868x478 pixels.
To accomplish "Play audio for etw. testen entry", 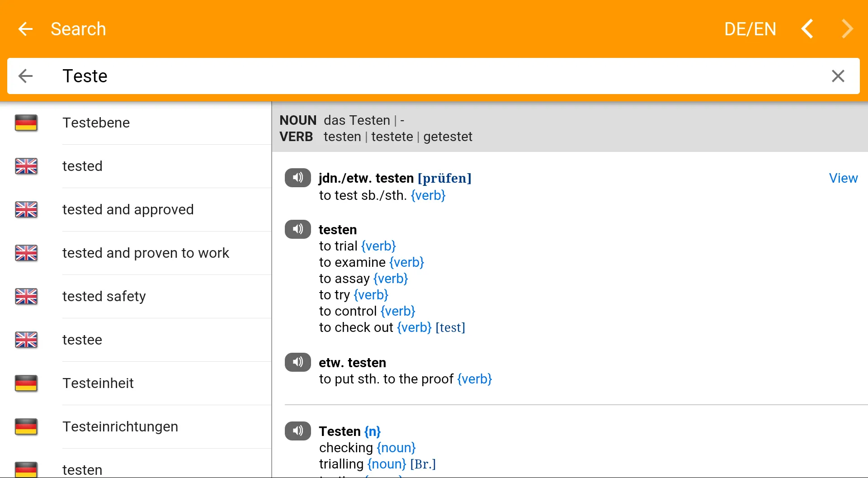I will click(x=297, y=362).
